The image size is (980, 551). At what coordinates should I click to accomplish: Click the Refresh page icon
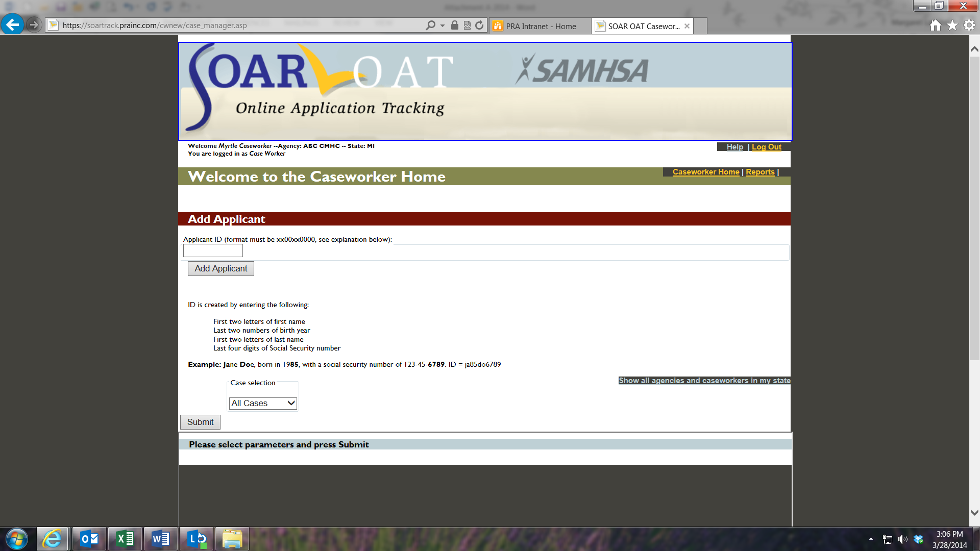click(479, 25)
